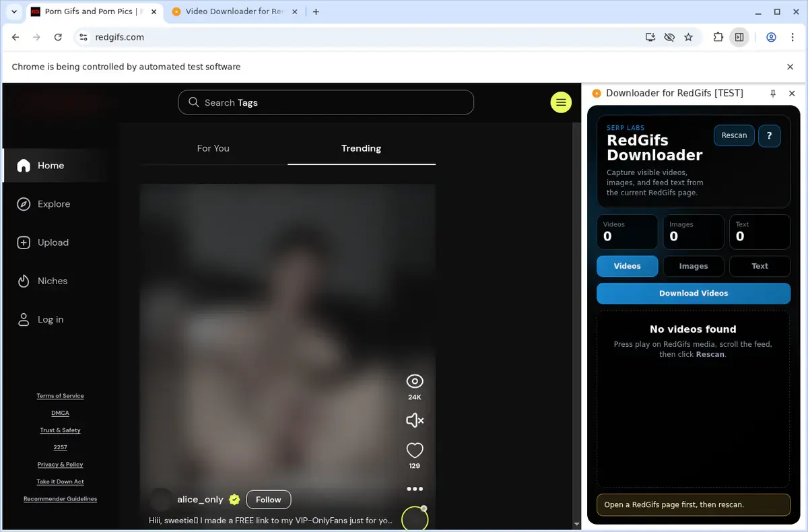Click the views eye icon
This screenshot has width=808, height=532.
click(415, 381)
